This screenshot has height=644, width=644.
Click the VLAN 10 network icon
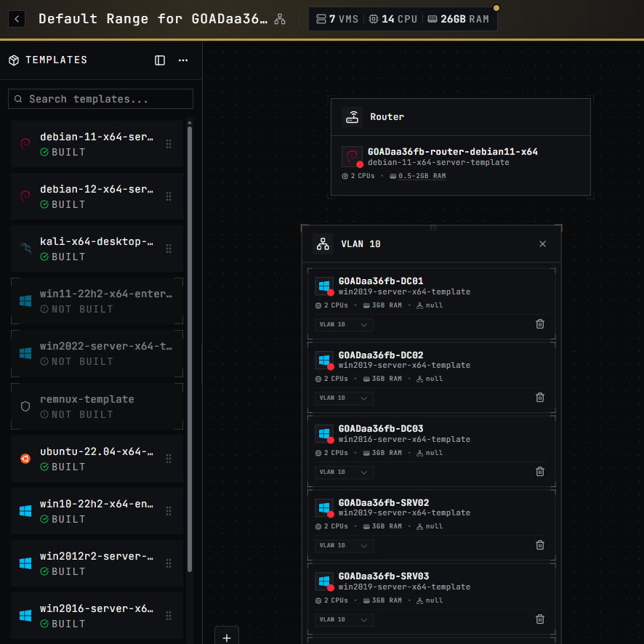click(323, 244)
